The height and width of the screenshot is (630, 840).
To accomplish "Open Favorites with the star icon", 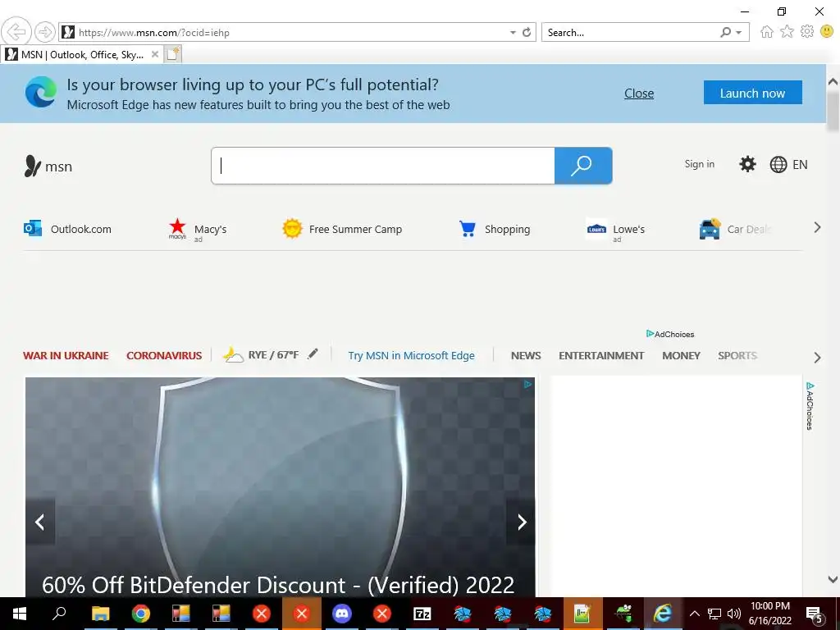I will point(787,32).
